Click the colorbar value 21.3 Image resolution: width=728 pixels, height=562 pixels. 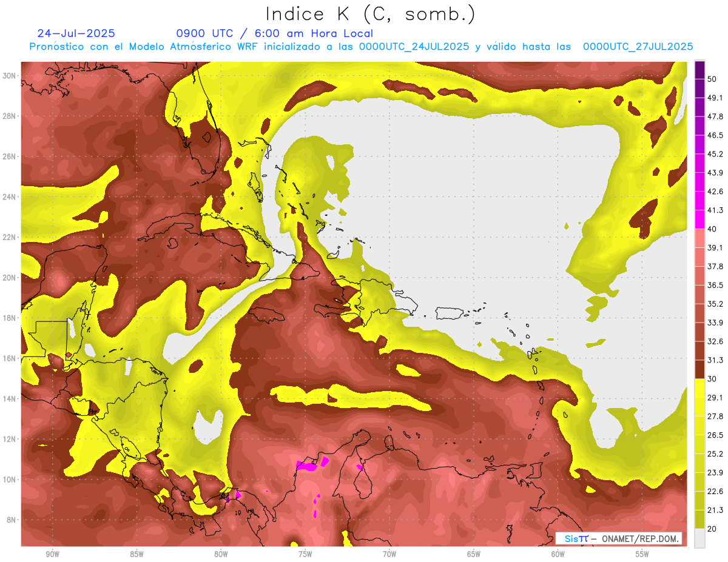pyautogui.click(x=715, y=510)
